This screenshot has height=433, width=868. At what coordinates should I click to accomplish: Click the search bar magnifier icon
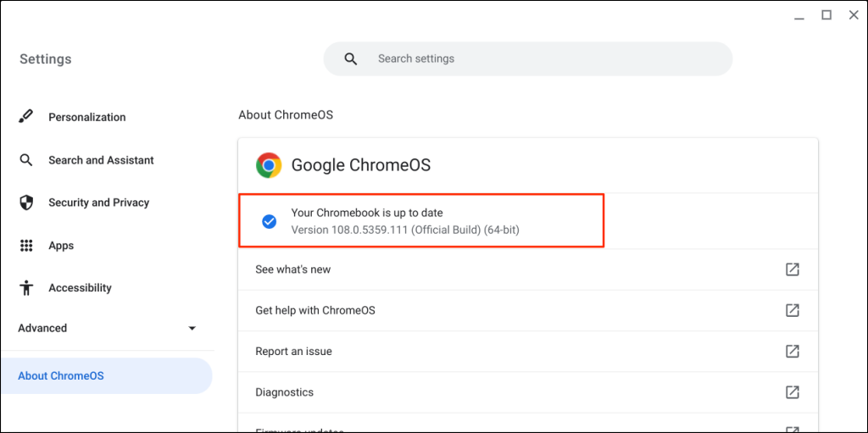(x=351, y=59)
